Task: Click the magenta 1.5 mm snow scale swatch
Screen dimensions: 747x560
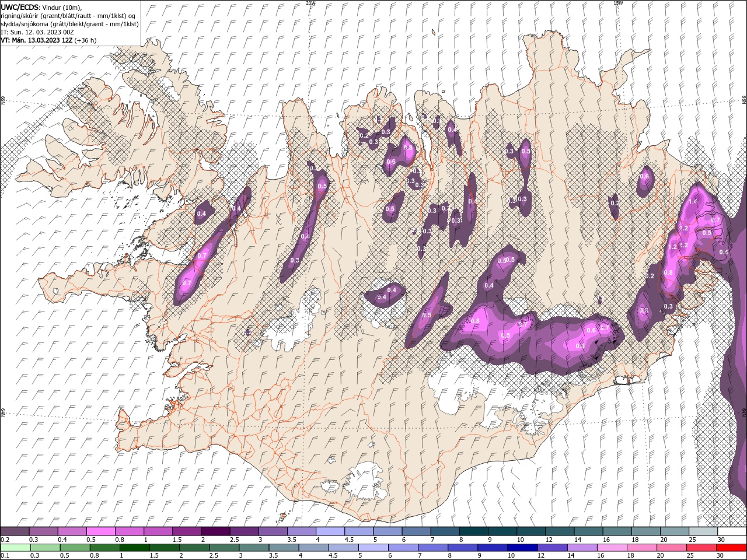Action: point(187,531)
